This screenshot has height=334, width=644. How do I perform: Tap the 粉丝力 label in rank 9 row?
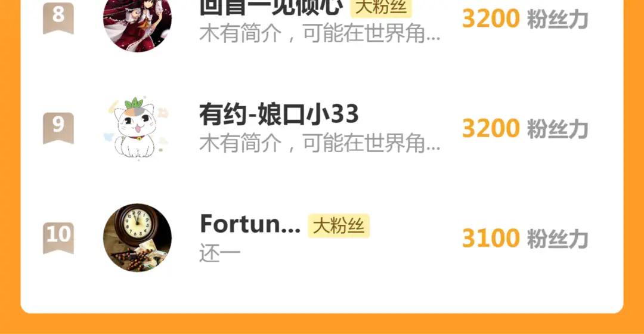coord(558,129)
